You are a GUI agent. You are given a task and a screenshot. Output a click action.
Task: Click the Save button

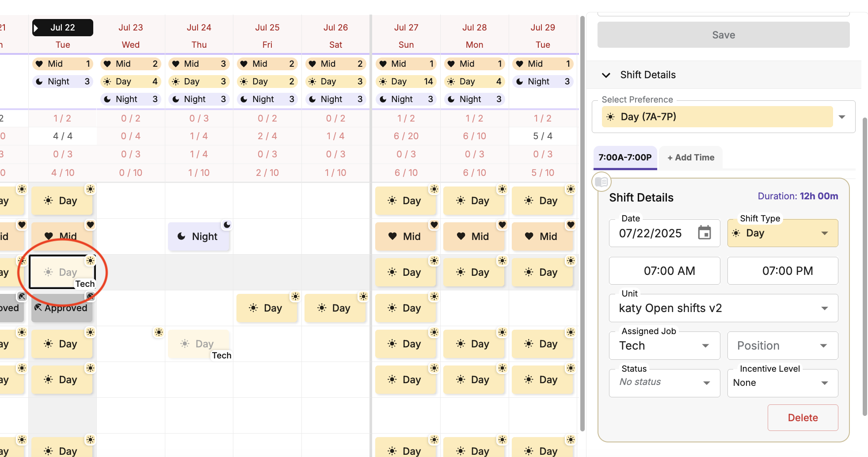[723, 35]
